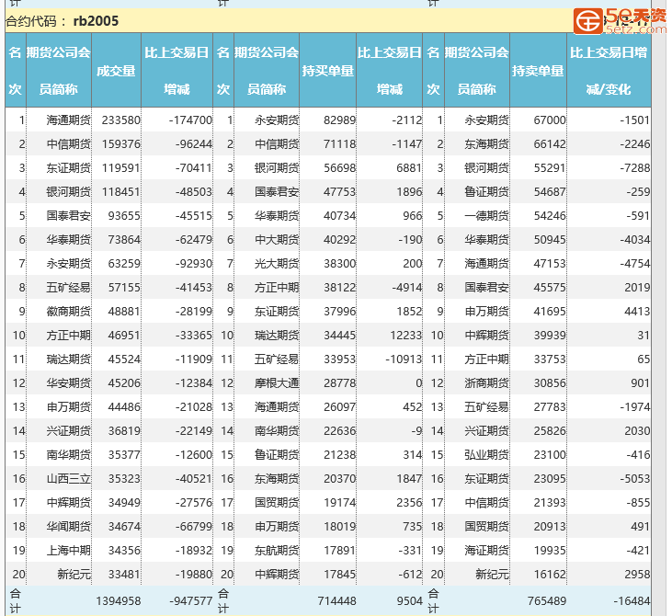Click the 118451 volume cell
This screenshot has width=672, height=616.
[120, 191]
